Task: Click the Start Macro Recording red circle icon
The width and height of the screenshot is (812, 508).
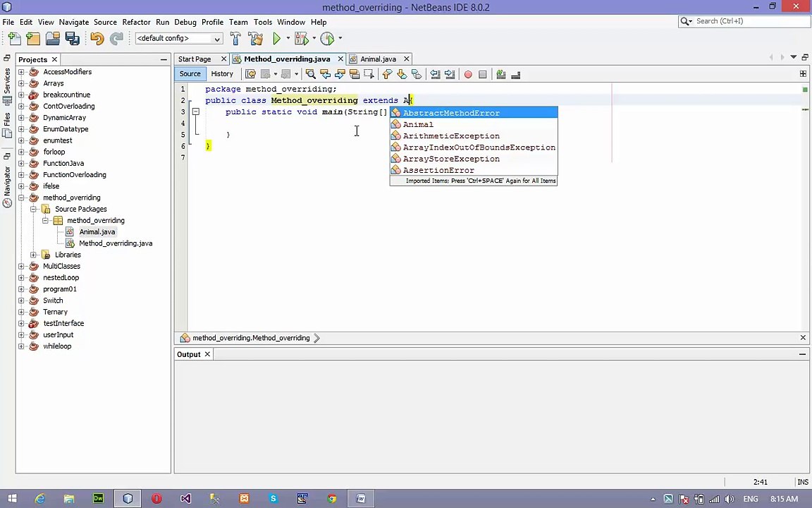Action: pos(468,74)
